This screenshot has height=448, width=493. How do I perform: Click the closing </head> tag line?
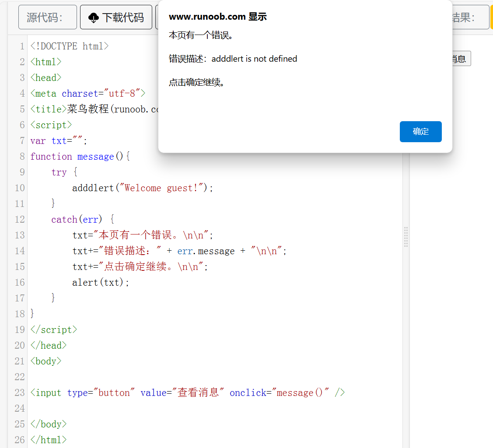[49, 345]
